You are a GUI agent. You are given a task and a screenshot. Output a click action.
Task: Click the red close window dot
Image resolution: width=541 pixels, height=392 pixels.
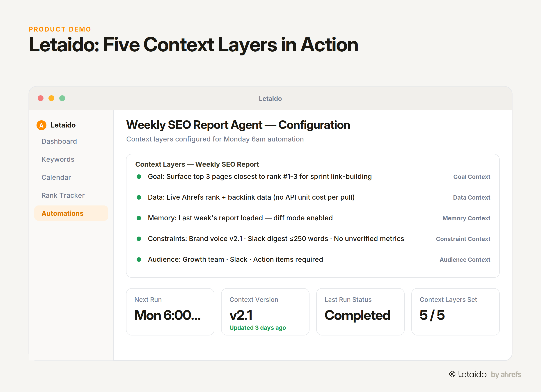[41, 98]
